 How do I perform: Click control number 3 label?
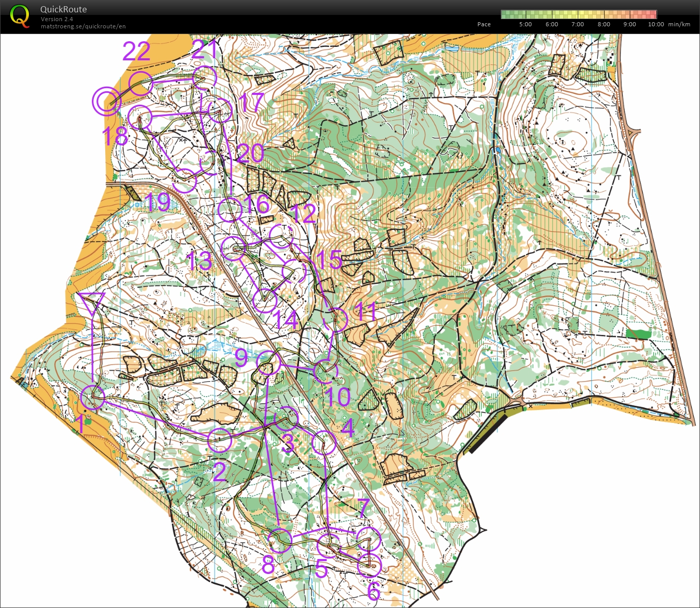click(x=288, y=443)
